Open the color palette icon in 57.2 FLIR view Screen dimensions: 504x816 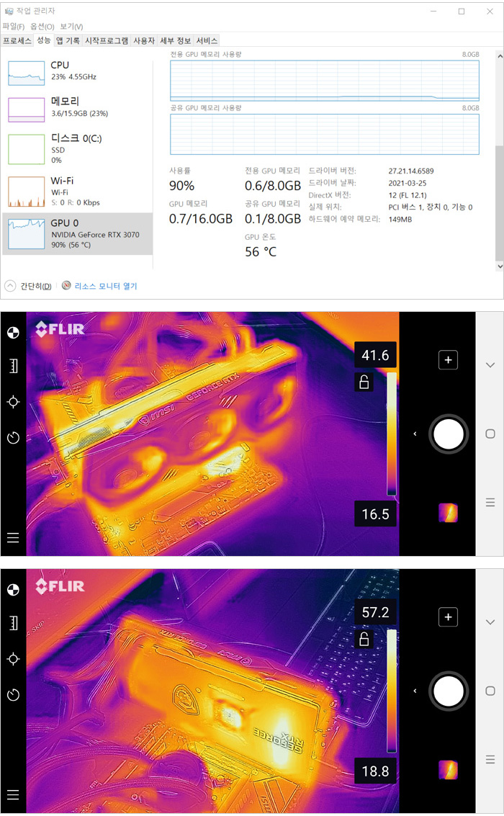[x=13, y=590]
